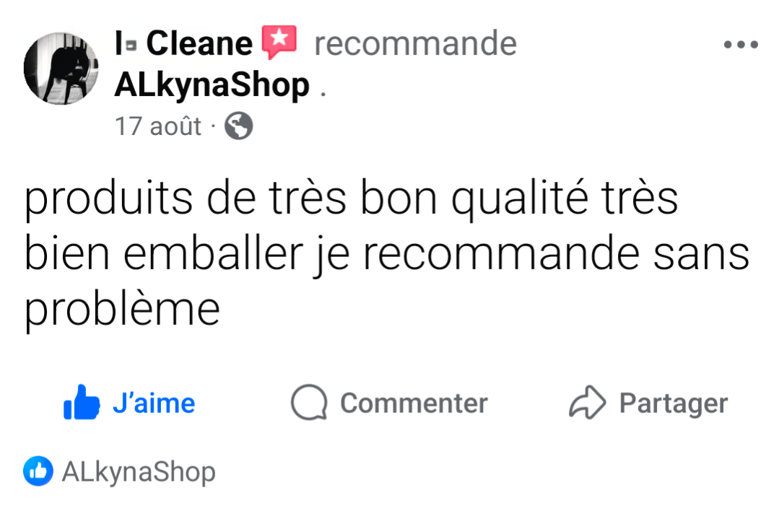Unlike the post via the blue thumb icon
Viewport: 779px width, 532px height.
coord(82,402)
